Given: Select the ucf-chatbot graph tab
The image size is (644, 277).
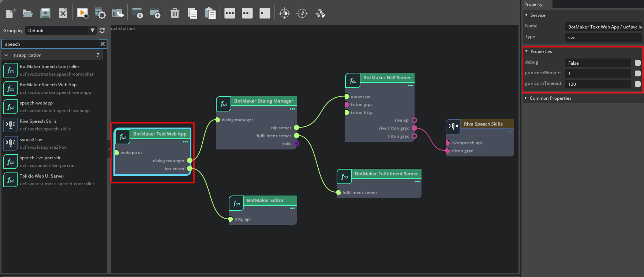Looking at the screenshot, I should [x=123, y=29].
